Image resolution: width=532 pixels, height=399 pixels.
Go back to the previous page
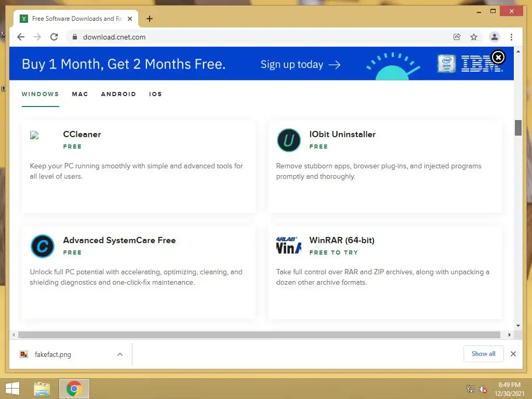[21, 37]
